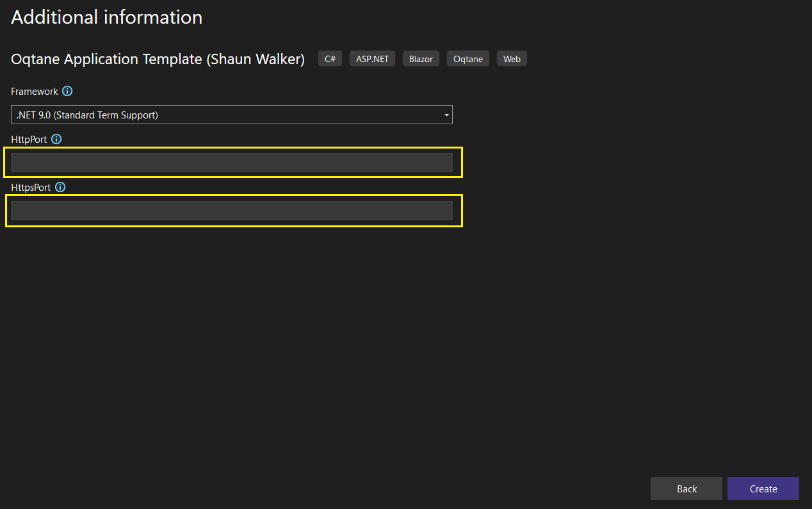Click the HttpPort info icon

point(56,140)
